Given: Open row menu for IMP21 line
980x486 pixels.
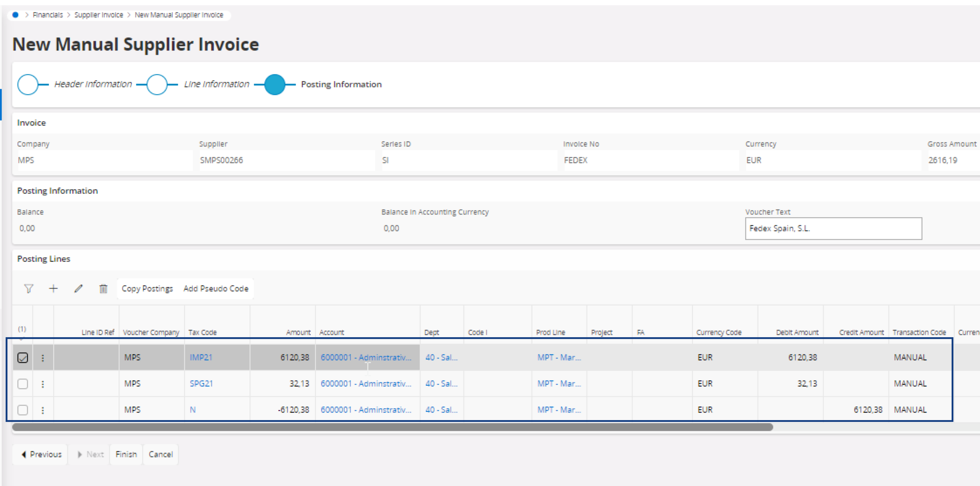Looking at the screenshot, I should 43,358.
